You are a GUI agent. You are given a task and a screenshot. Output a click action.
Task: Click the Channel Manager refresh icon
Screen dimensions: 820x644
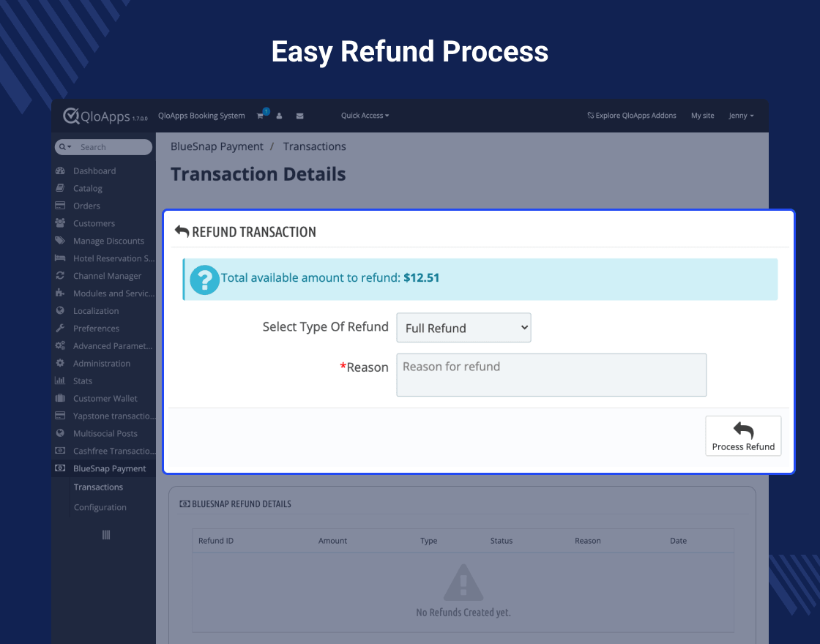click(60, 275)
